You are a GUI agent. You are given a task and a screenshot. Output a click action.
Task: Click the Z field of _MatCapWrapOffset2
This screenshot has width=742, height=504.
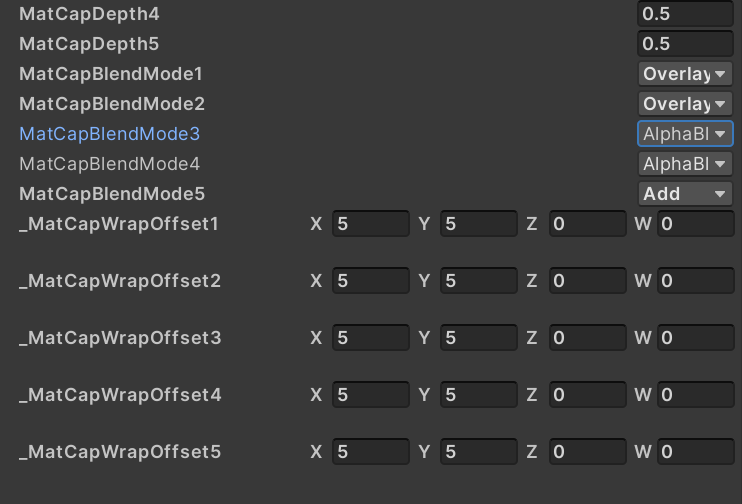point(587,281)
